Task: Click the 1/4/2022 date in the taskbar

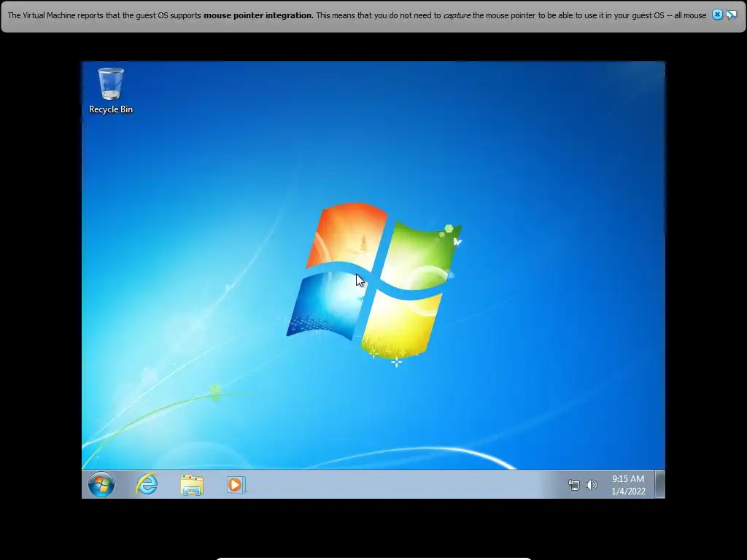Action: coord(628,491)
